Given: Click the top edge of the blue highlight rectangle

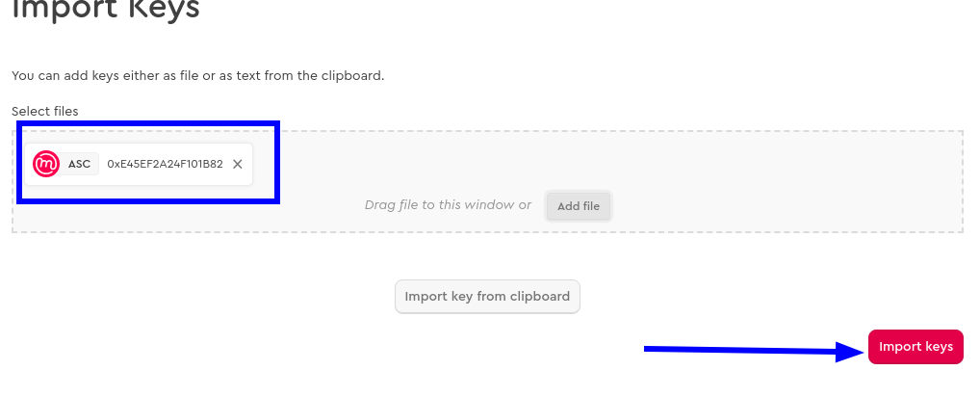Looking at the screenshot, I should (148, 123).
